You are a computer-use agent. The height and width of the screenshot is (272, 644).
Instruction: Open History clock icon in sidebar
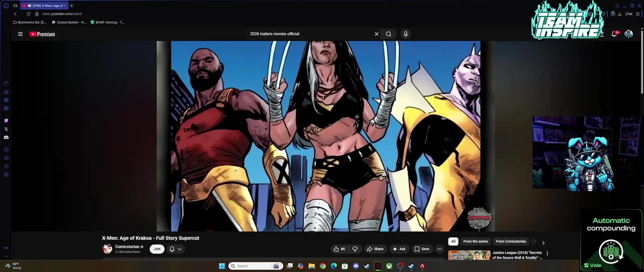coord(6,158)
